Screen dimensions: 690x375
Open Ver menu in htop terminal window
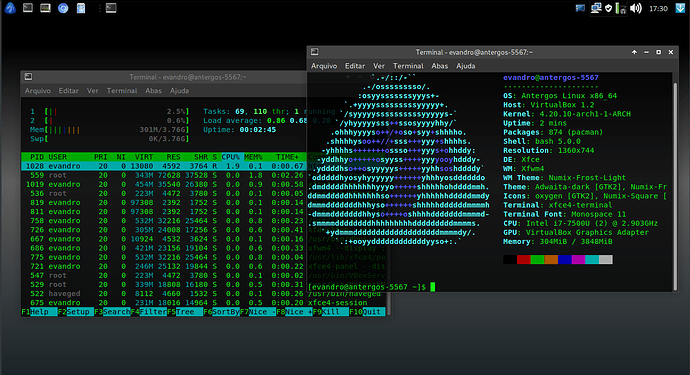[x=92, y=91]
